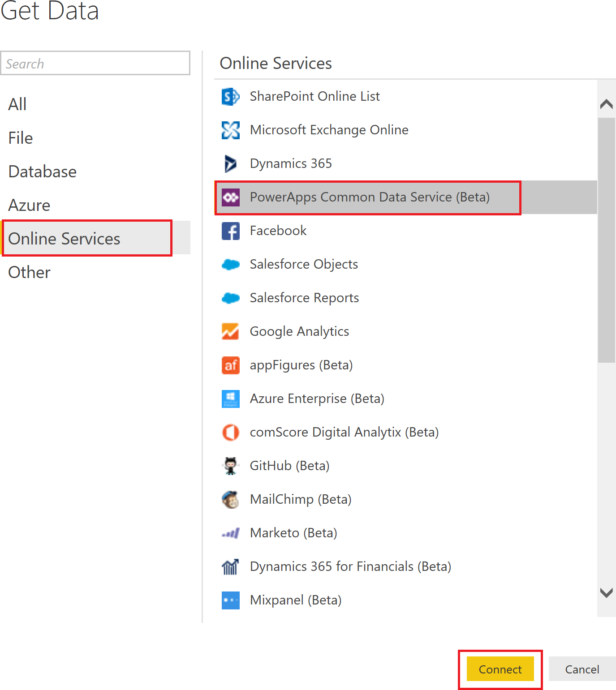Click the Microsoft Exchange Online icon

point(231,130)
